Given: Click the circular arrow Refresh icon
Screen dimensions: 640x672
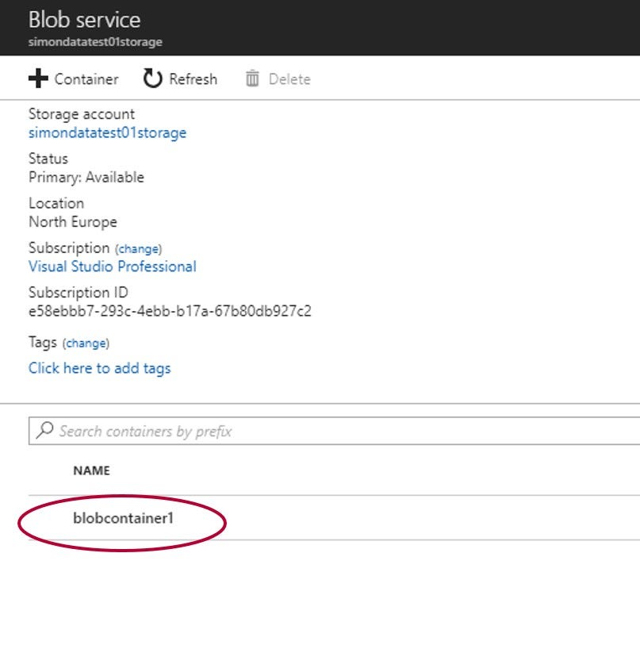Looking at the screenshot, I should (152, 79).
